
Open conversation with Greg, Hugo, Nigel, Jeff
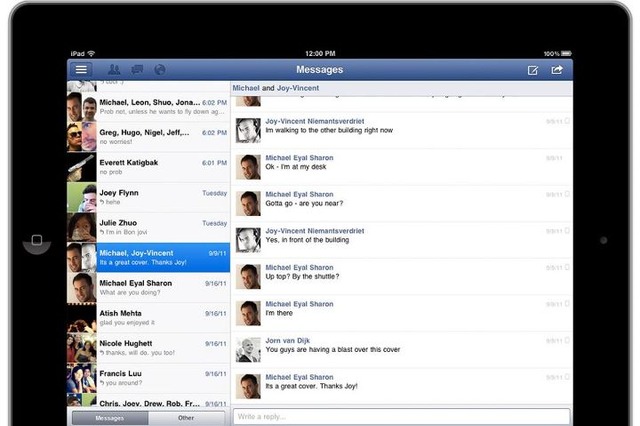tap(149, 137)
